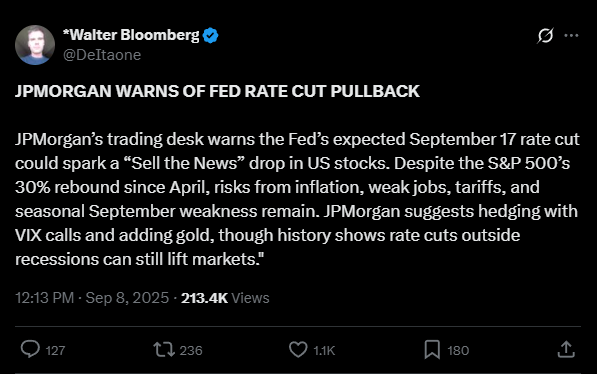The height and width of the screenshot is (374, 597).
Task: Open the 213.4K Views analytics
Action: [225, 298]
